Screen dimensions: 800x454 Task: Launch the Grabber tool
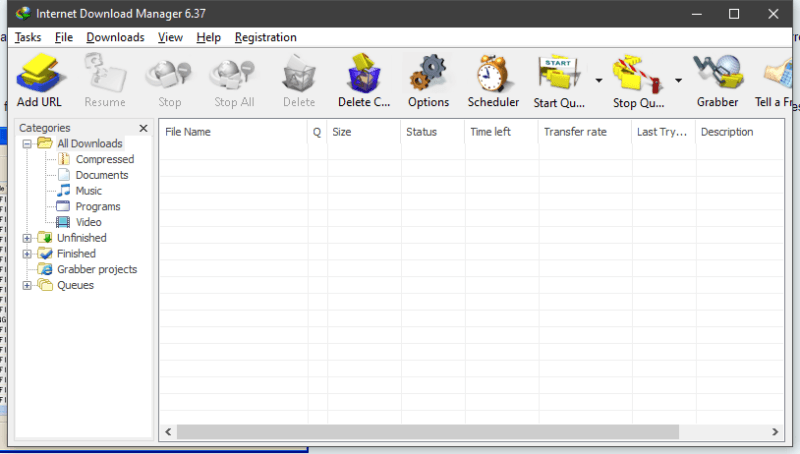coord(717,76)
